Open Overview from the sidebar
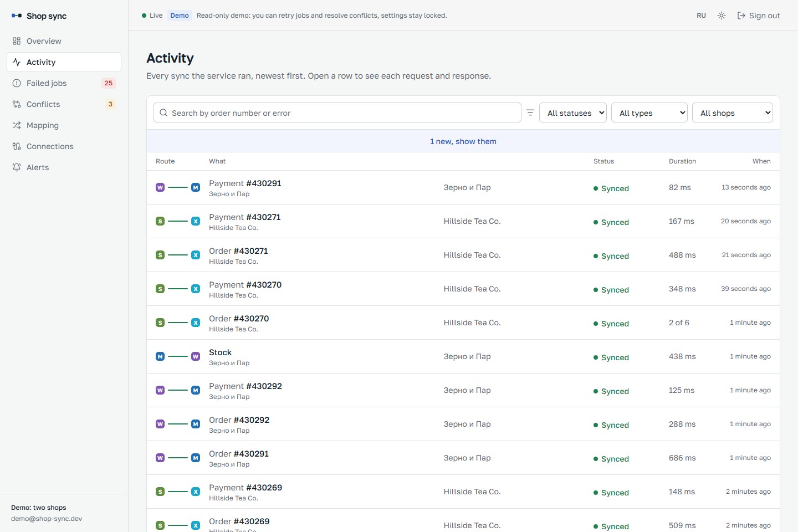 click(64, 41)
